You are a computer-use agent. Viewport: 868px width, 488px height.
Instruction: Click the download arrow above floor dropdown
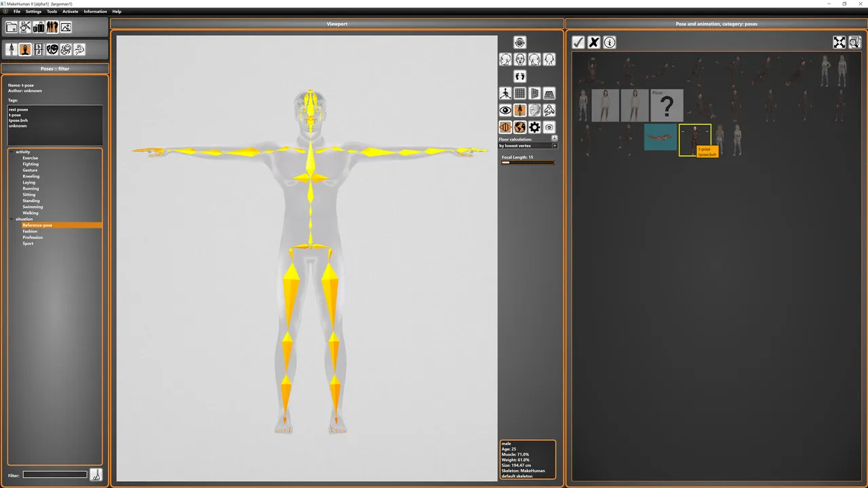554,138
